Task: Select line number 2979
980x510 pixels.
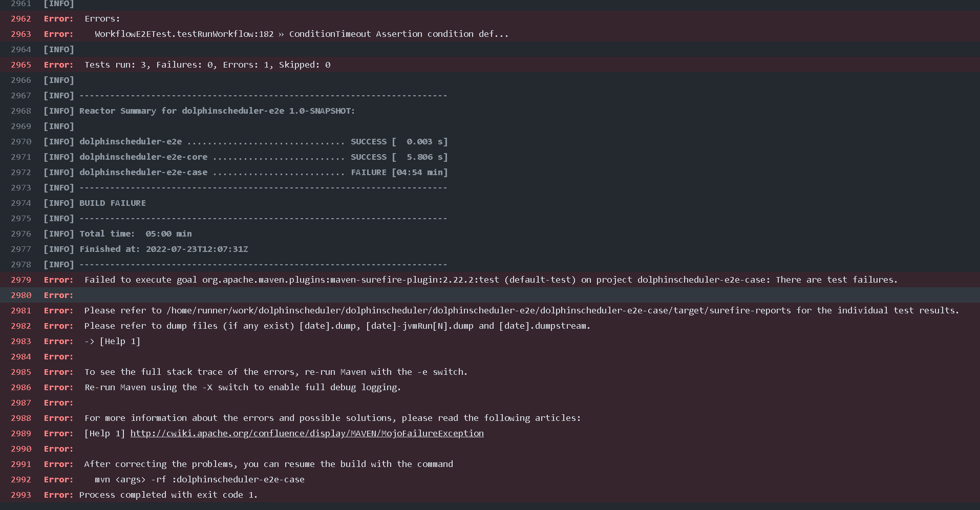Action: click(x=21, y=280)
